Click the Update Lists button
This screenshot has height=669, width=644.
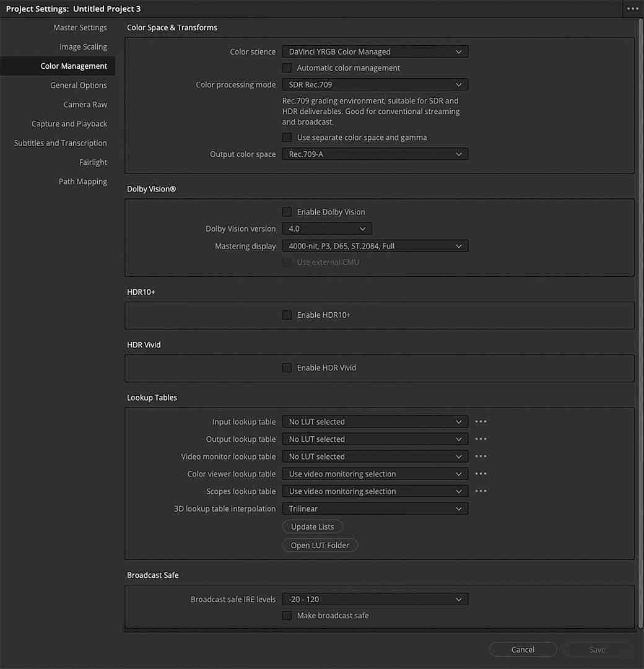pos(312,526)
